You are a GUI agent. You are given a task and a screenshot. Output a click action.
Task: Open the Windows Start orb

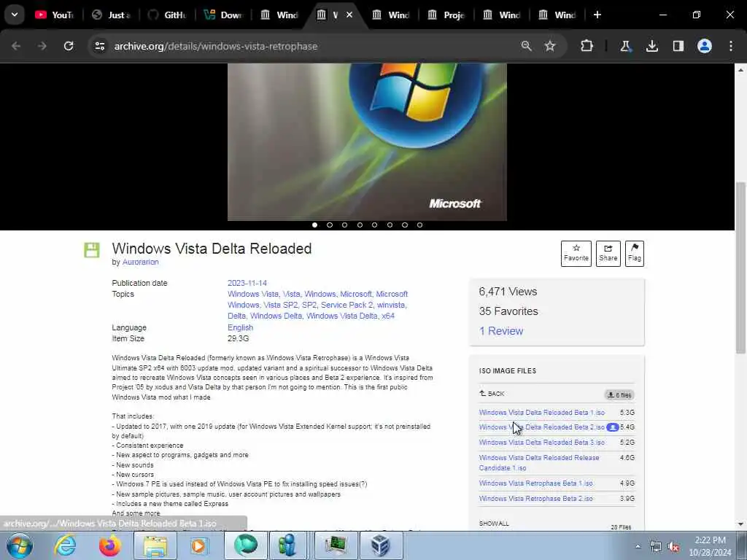[20, 545]
